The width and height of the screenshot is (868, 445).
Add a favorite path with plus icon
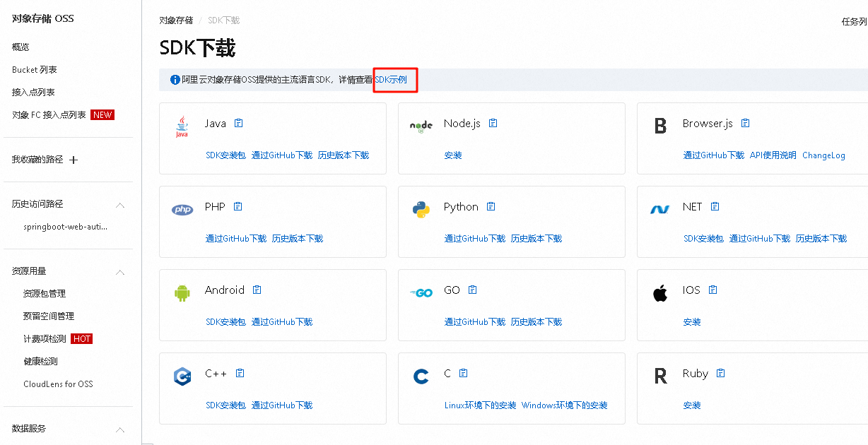(x=74, y=160)
